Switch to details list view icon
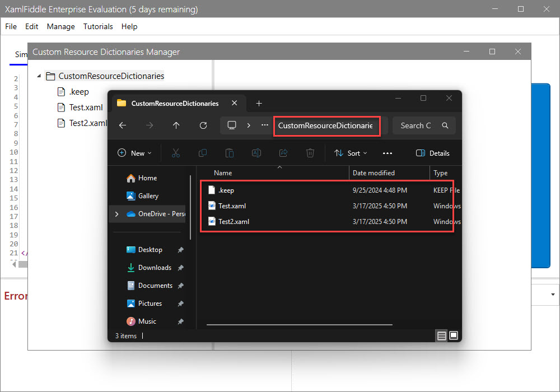 (x=442, y=335)
